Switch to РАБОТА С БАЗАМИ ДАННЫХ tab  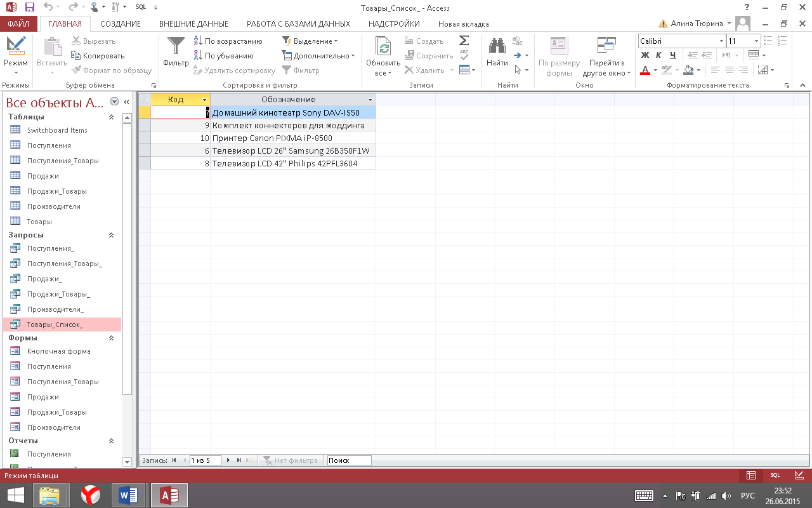[x=298, y=24]
